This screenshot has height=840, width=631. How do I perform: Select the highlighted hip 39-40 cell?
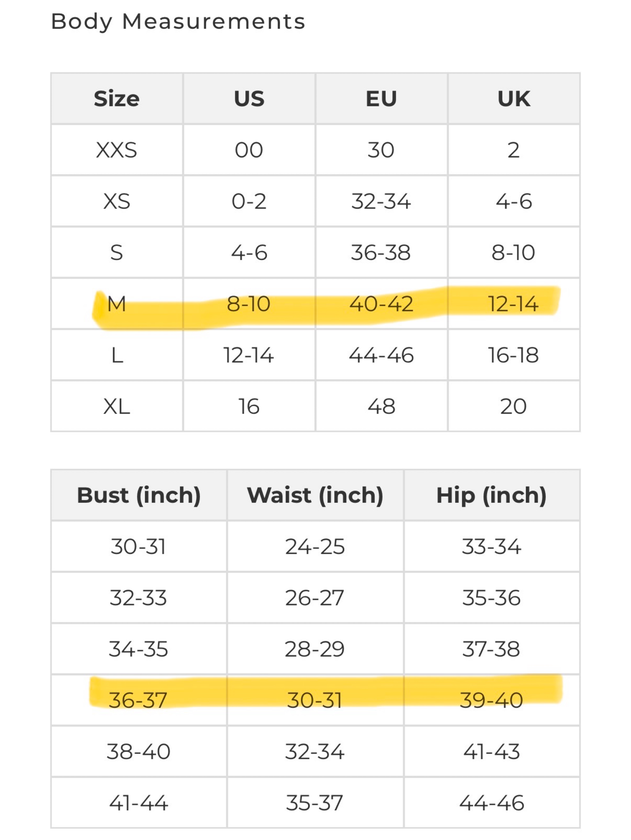(x=492, y=700)
